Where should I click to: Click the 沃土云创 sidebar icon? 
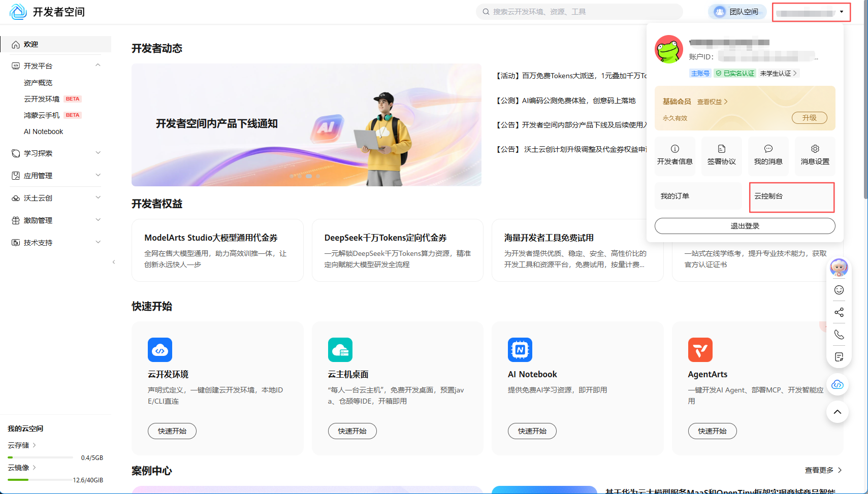(x=16, y=198)
